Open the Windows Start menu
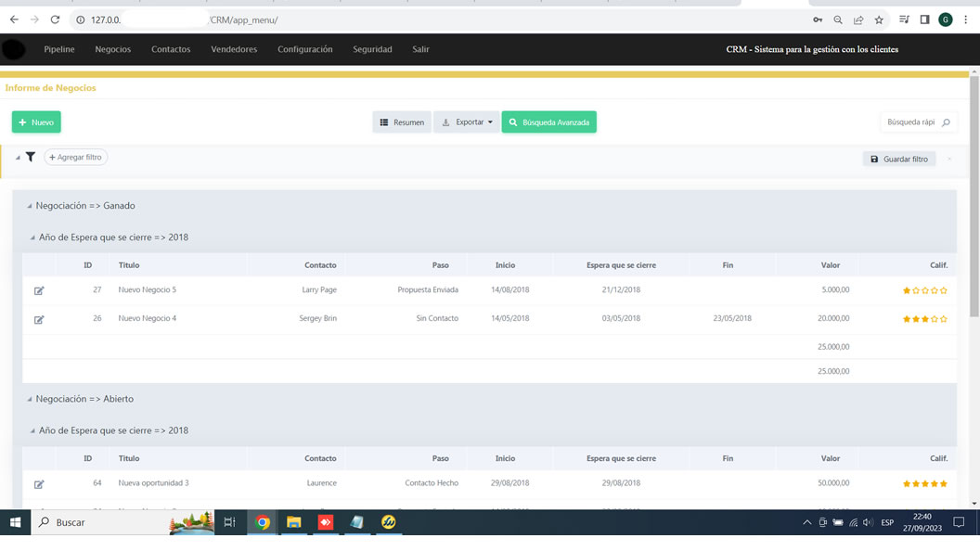 coord(15,522)
